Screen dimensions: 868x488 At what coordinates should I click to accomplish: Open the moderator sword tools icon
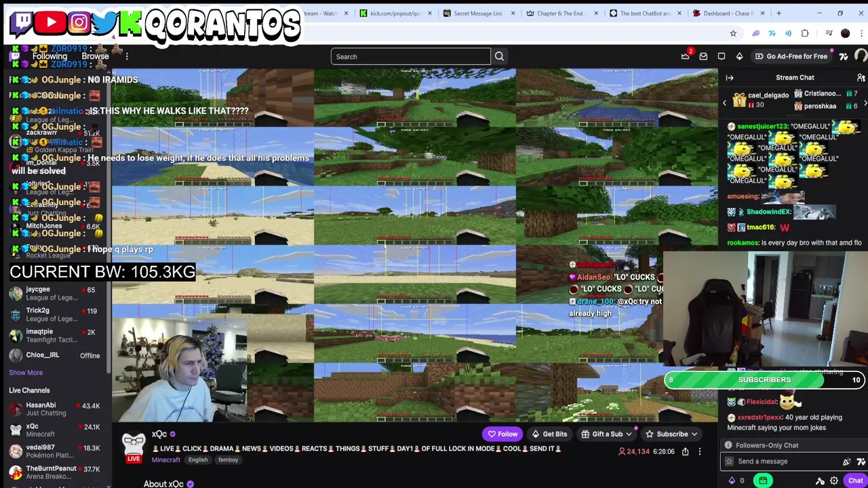point(820,481)
